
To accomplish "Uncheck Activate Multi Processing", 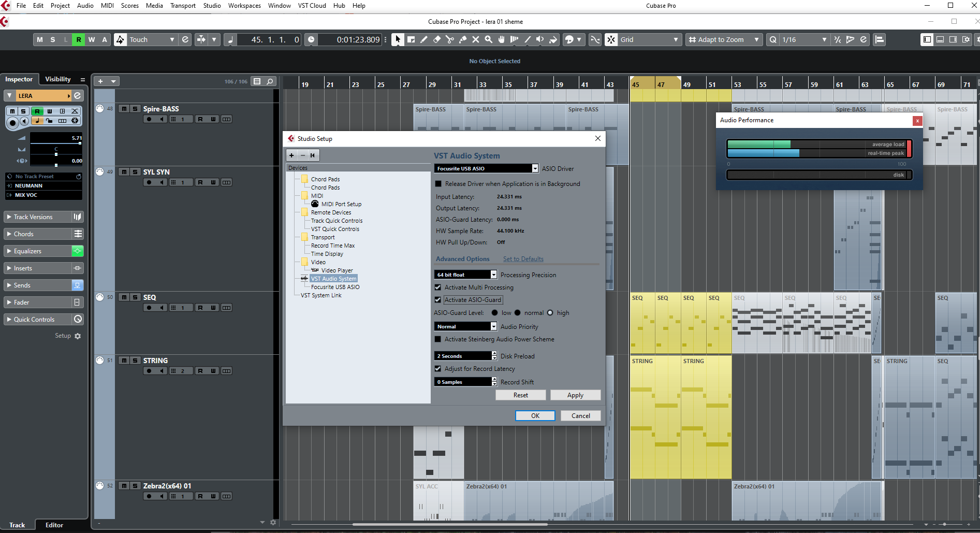I will point(438,287).
